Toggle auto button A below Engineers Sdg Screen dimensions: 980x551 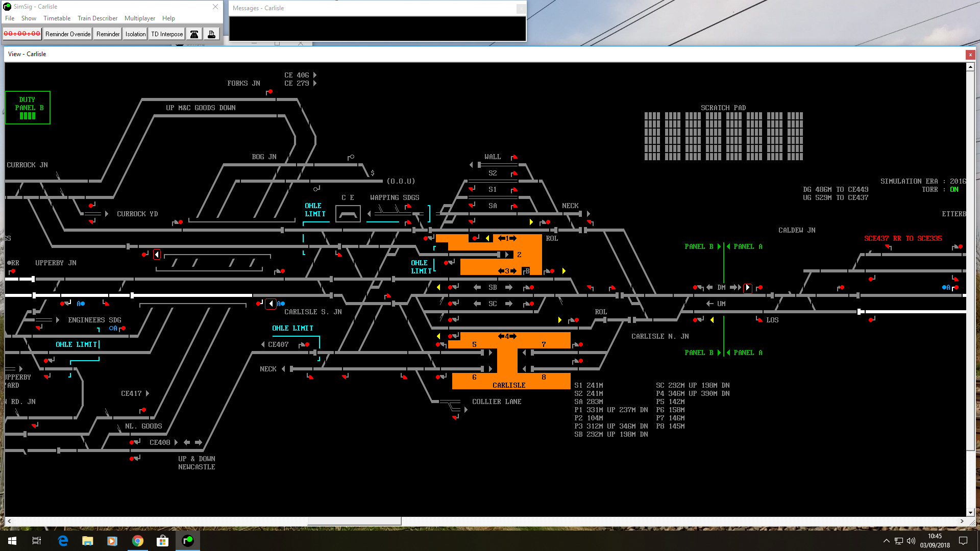coord(113,329)
